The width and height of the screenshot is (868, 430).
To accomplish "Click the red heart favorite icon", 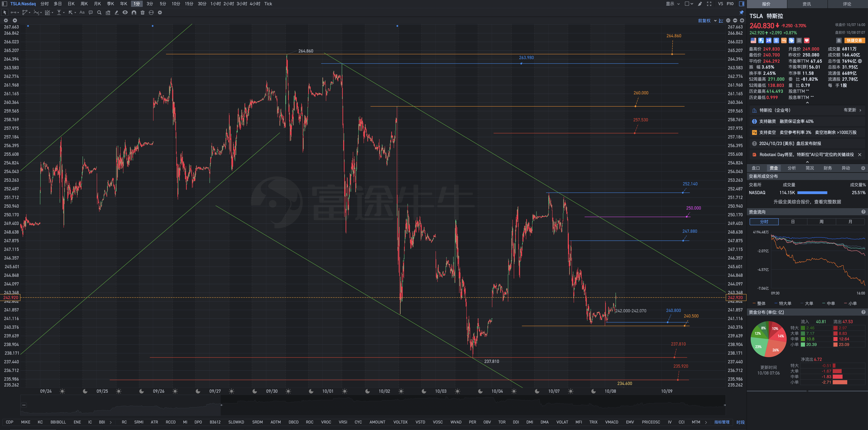I will pyautogui.click(x=807, y=40).
